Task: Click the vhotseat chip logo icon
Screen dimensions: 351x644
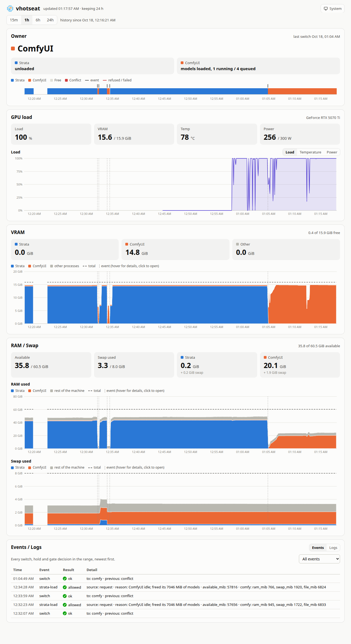Action: pyautogui.click(x=10, y=8)
